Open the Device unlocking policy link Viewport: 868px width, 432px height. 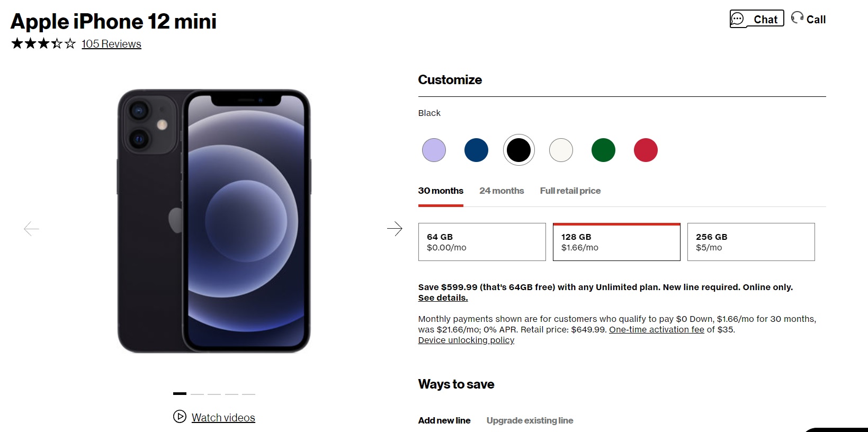click(466, 340)
